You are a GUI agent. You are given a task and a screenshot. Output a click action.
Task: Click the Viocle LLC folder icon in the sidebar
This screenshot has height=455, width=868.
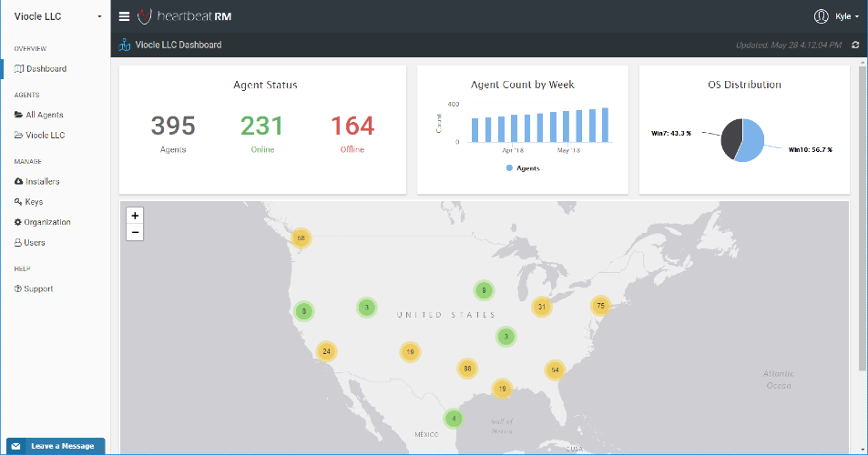point(19,135)
